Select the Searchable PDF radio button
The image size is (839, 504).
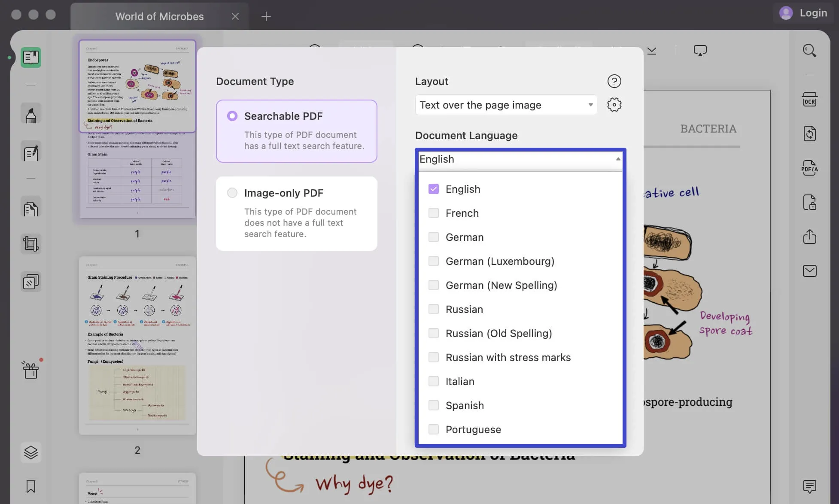232,116
